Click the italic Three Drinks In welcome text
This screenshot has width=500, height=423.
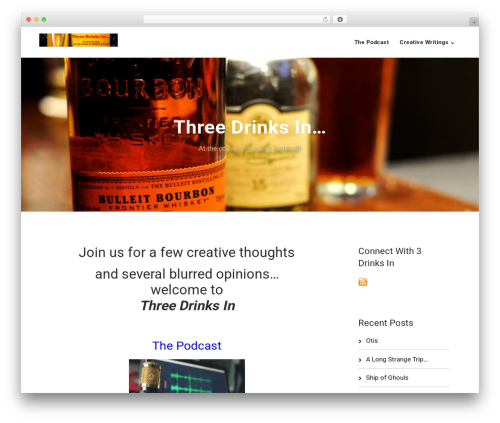coord(188,306)
